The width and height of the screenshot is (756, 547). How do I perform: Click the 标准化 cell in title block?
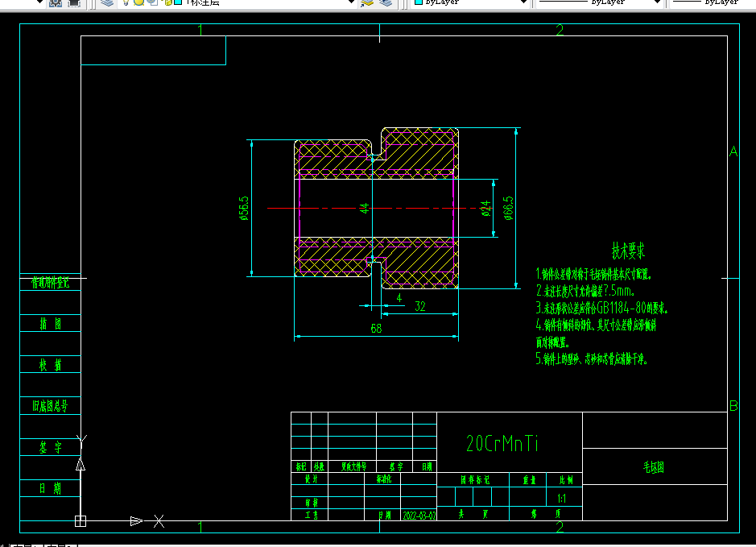tap(384, 479)
